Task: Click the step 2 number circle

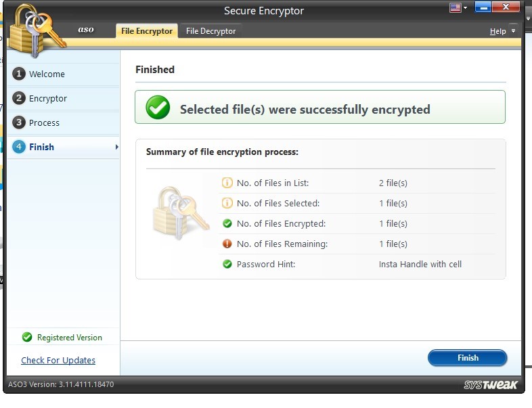Action: (19, 98)
